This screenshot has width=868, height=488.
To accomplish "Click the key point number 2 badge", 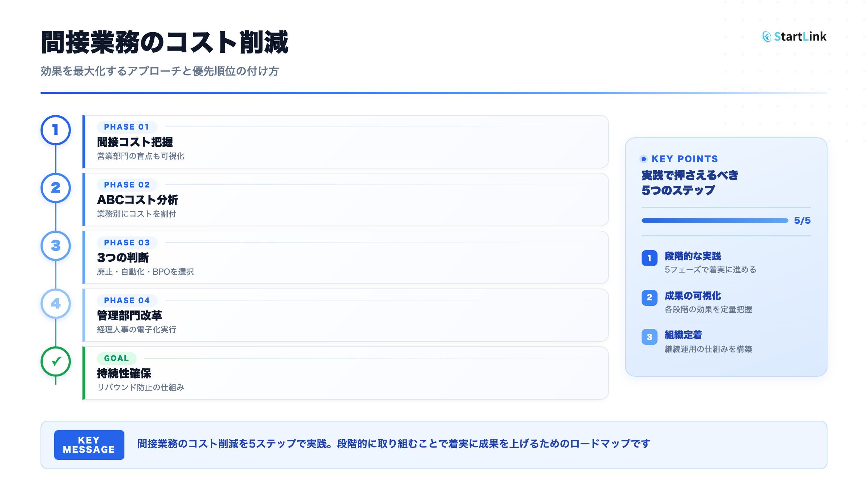I will pyautogui.click(x=649, y=297).
